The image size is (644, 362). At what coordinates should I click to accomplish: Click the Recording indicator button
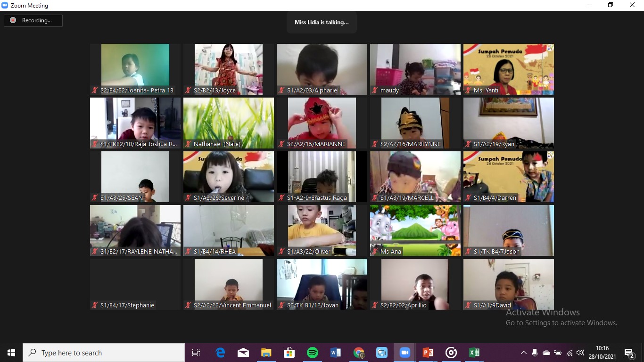coord(33,20)
